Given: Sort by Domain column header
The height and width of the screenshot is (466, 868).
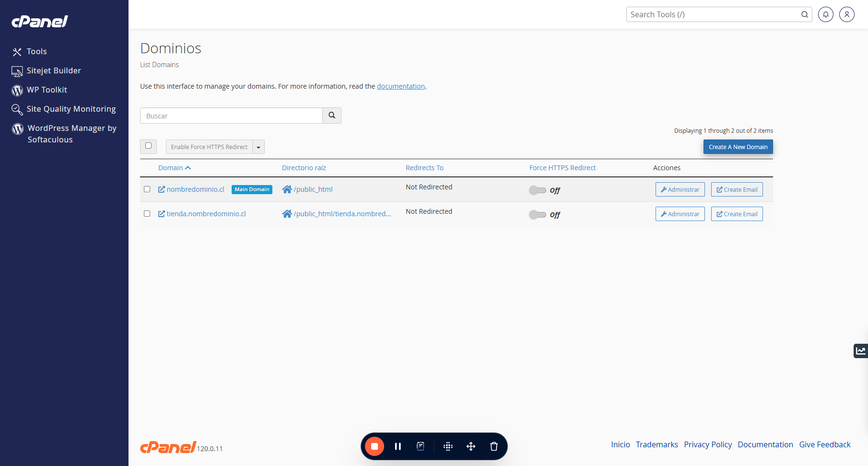Looking at the screenshot, I should coord(175,168).
